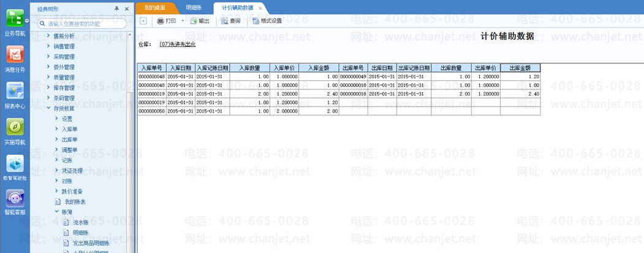Click the warehouse link (07)先进先出仓
The width and height of the screenshot is (644, 253).
[x=178, y=44]
